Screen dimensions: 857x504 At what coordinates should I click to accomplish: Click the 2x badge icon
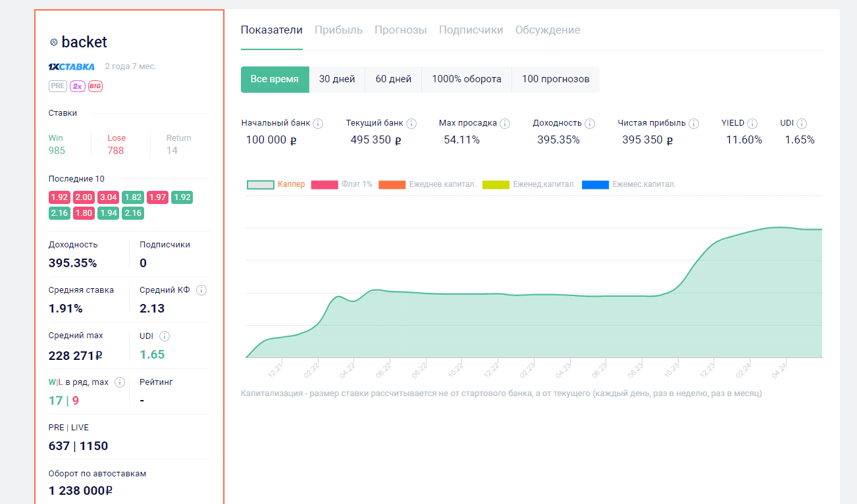pyautogui.click(x=77, y=86)
